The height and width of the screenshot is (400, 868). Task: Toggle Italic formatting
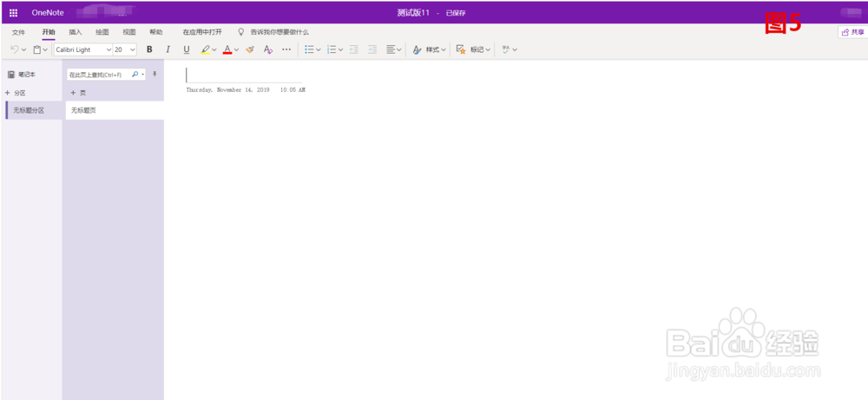pyautogui.click(x=168, y=49)
